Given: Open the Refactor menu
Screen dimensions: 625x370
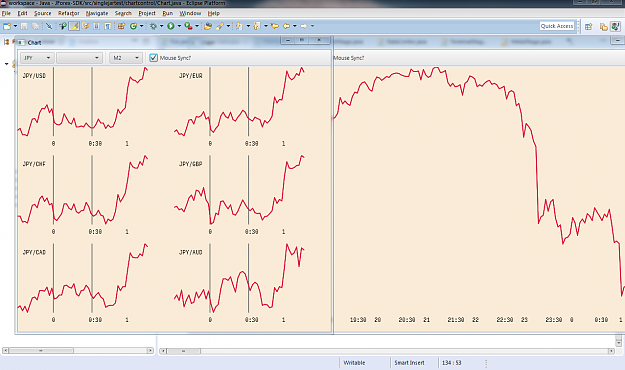Looking at the screenshot, I should tap(69, 13).
